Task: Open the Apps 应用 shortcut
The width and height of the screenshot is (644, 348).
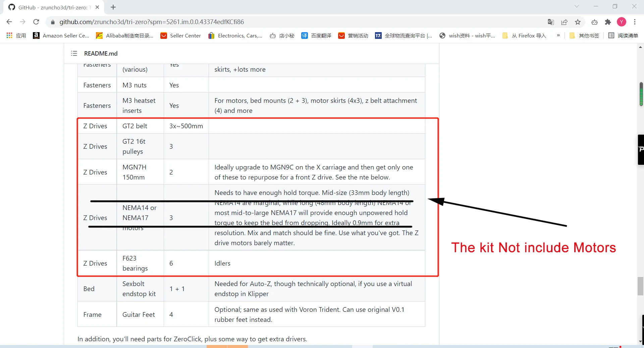Action: [16, 36]
